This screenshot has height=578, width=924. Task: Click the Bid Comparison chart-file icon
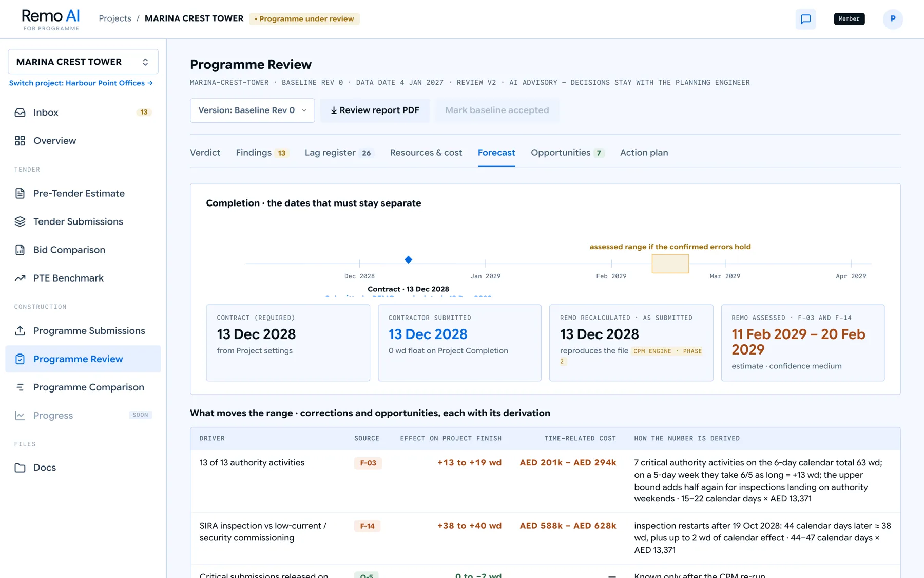(20, 250)
